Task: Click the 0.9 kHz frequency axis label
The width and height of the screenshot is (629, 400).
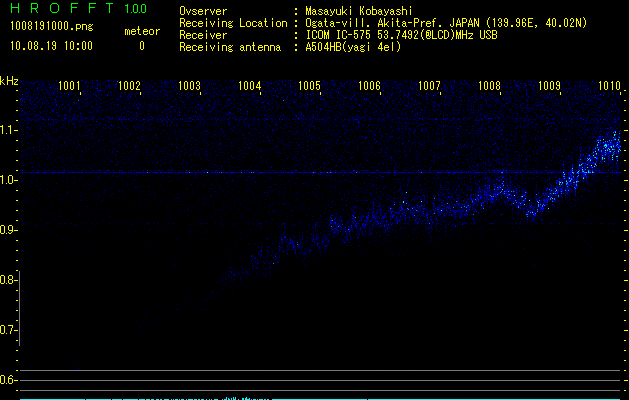Action: (7, 230)
